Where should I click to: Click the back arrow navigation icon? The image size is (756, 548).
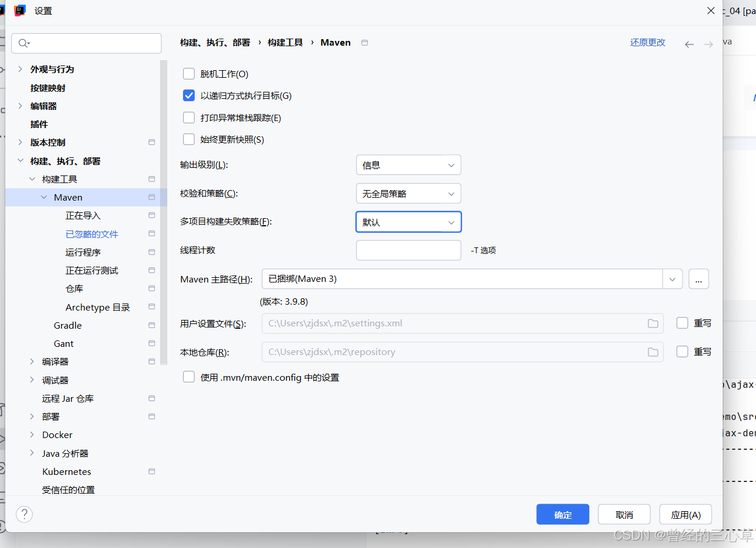(x=689, y=44)
